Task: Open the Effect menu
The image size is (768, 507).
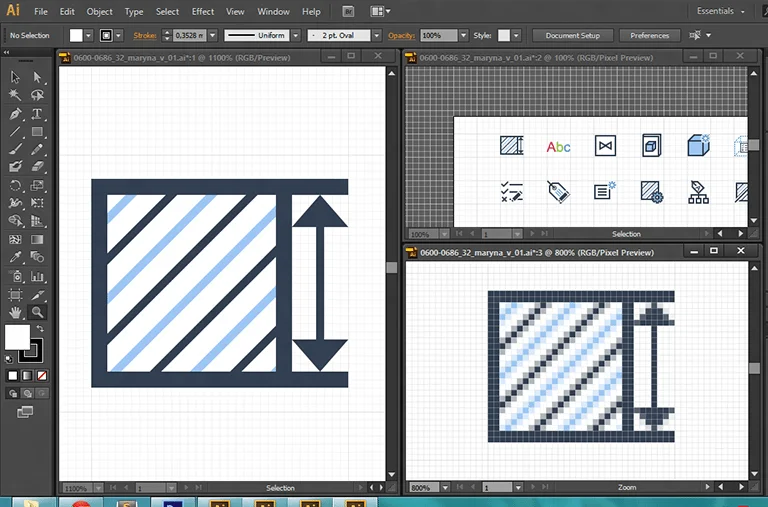Action: [203, 11]
